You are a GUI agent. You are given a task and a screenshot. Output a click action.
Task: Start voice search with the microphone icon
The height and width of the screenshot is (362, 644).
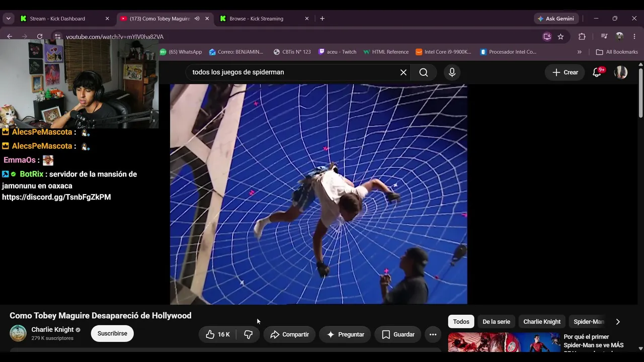pyautogui.click(x=452, y=72)
